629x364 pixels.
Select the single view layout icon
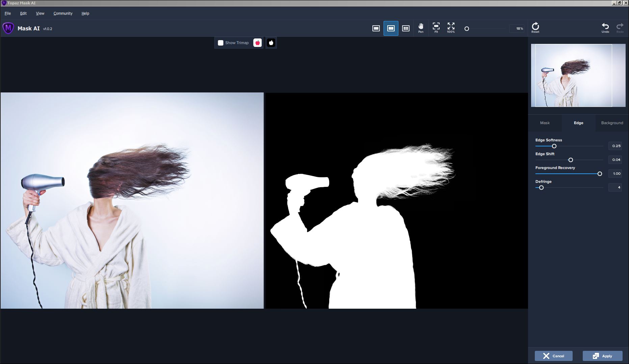pyautogui.click(x=376, y=28)
